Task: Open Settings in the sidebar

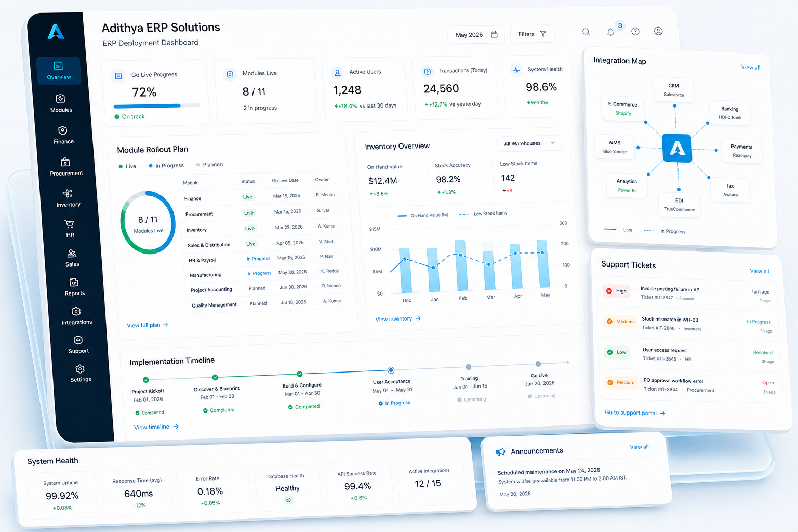Action: click(81, 374)
